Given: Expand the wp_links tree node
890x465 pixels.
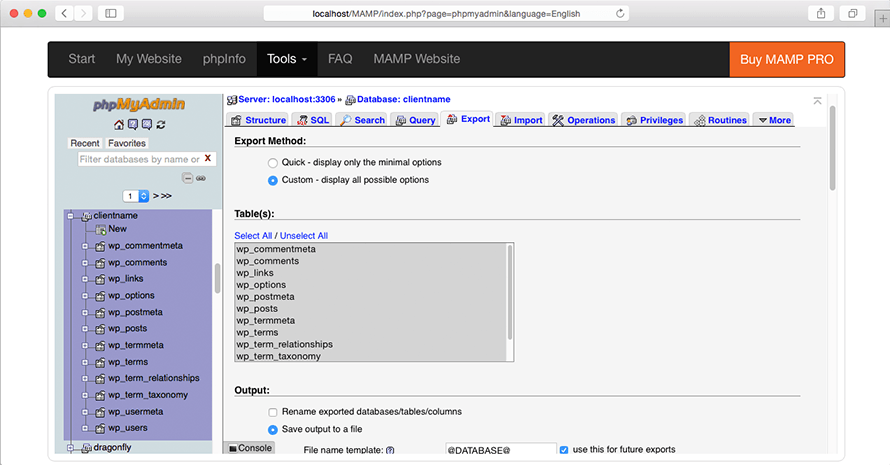Looking at the screenshot, I should 85,279.
